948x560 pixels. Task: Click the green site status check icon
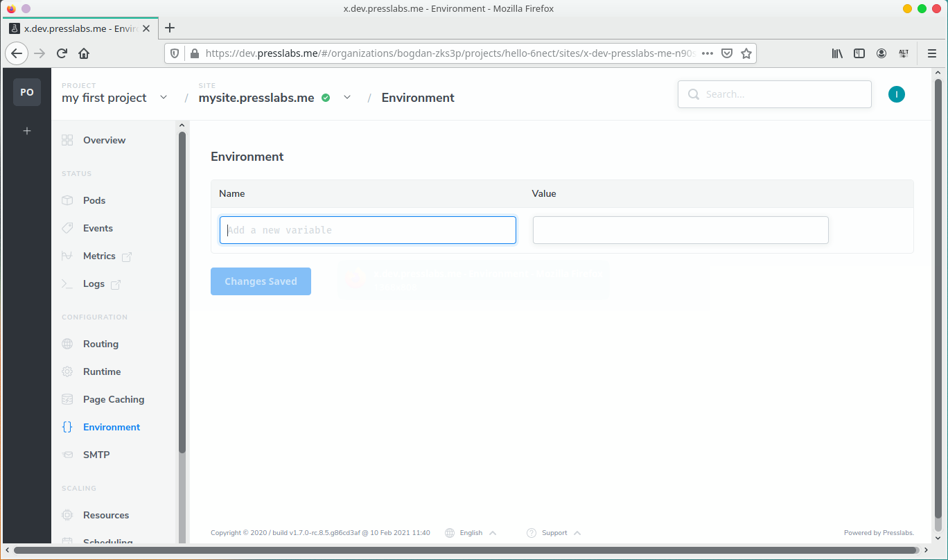coord(326,98)
